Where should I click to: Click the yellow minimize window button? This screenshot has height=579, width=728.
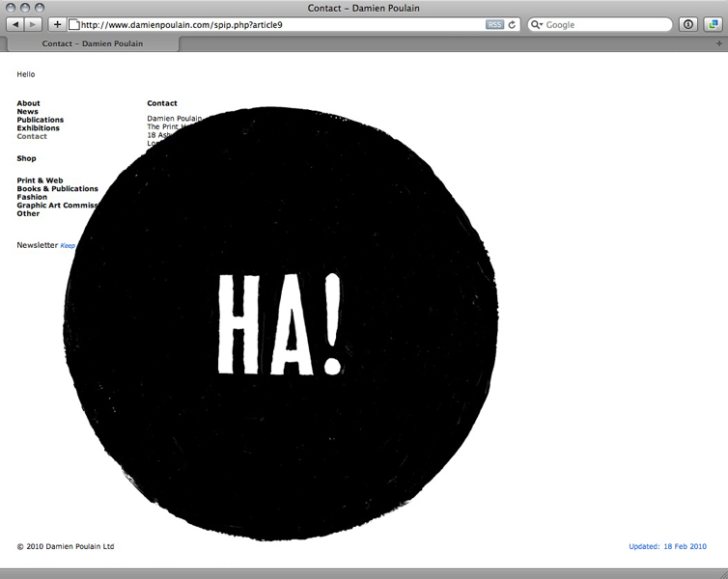tap(25, 8)
